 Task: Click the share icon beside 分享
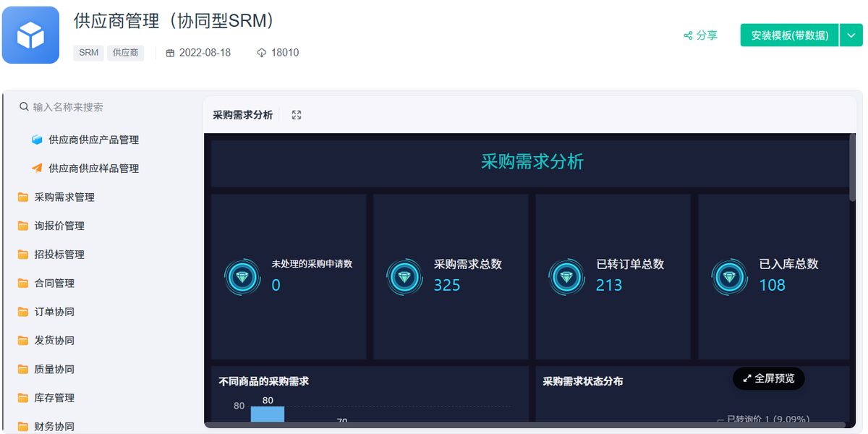coord(688,35)
